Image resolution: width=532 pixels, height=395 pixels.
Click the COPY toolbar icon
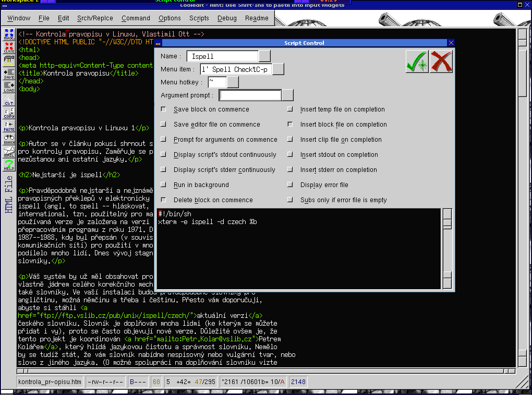tap(9, 113)
